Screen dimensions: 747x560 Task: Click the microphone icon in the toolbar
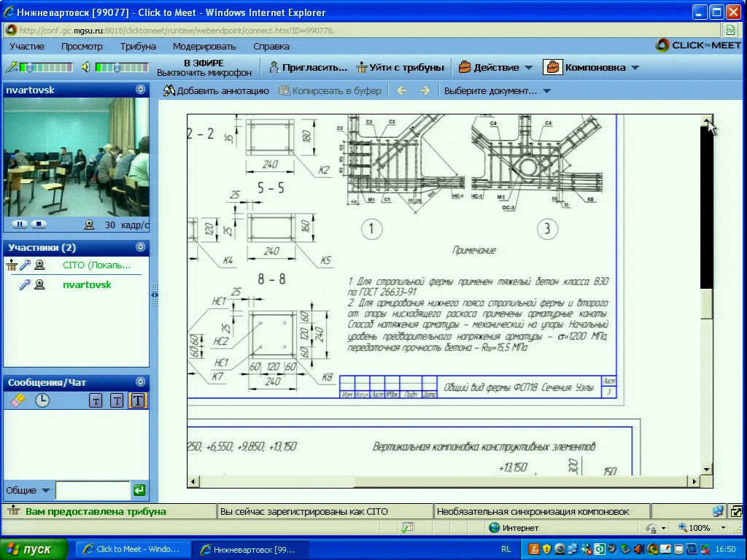[x=12, y=67]
